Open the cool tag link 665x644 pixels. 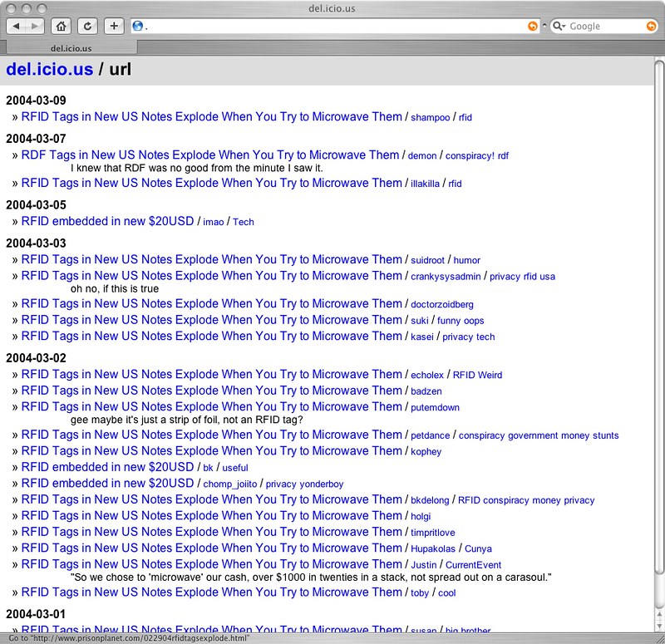pyautogui.click(x=446, y=592)
